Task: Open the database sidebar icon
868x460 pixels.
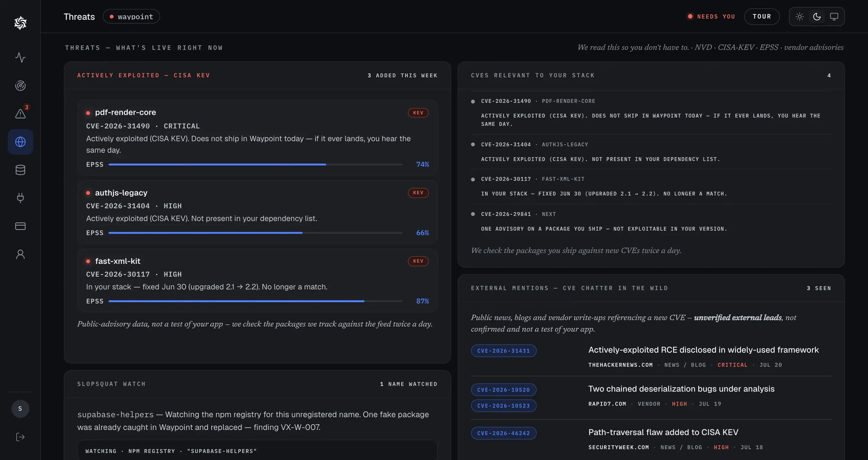Action: [x=20, y=170]
